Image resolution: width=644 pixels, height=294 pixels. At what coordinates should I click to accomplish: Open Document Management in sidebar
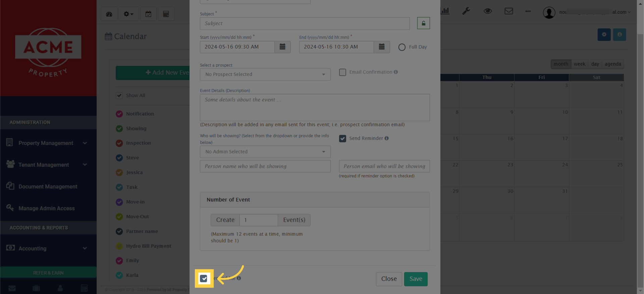48,187
